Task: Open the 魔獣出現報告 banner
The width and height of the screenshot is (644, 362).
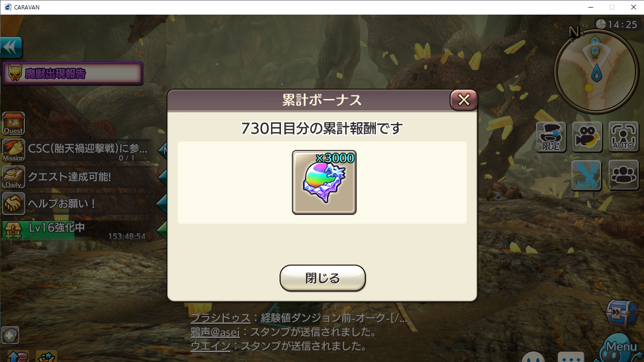Action: coord(73,74)
